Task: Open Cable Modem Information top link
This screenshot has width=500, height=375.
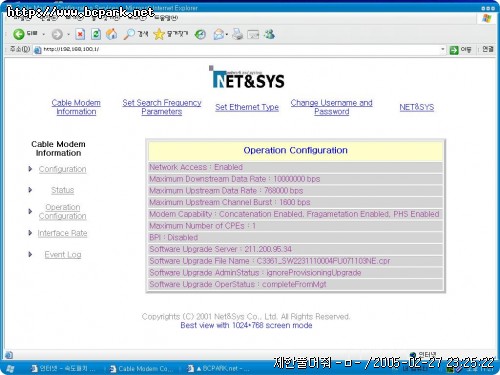Action: (76, 107)
